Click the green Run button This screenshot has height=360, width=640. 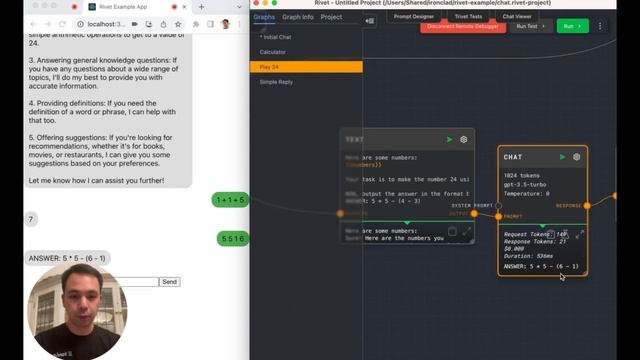pyautogui.click(x=573, y=26)
